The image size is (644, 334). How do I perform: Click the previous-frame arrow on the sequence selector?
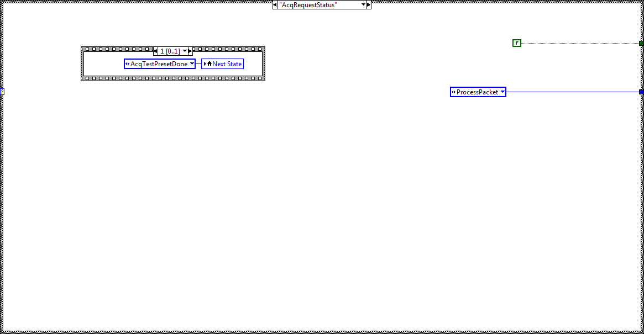pos(155,50)
